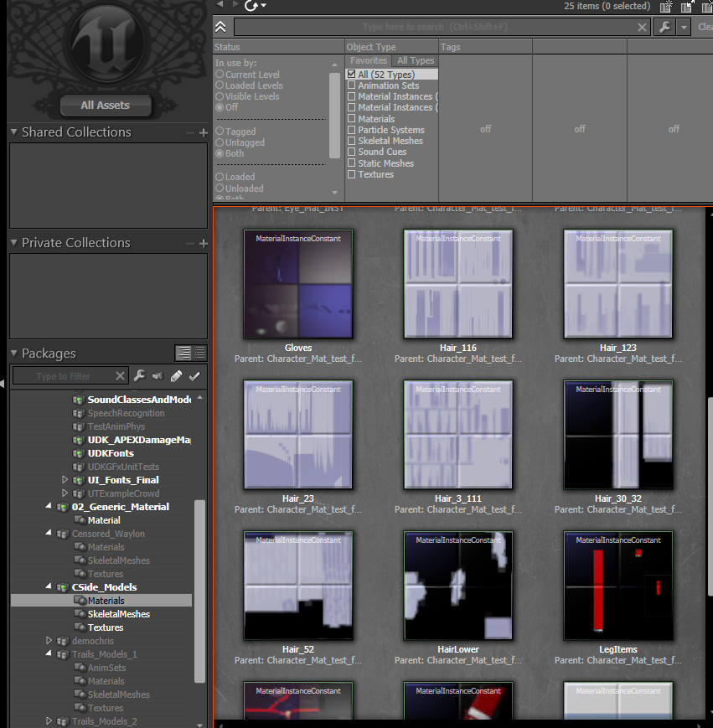Click the search options wrench icon
The height and width of the screenshot is (728, 713).
(x=664, y=27)
